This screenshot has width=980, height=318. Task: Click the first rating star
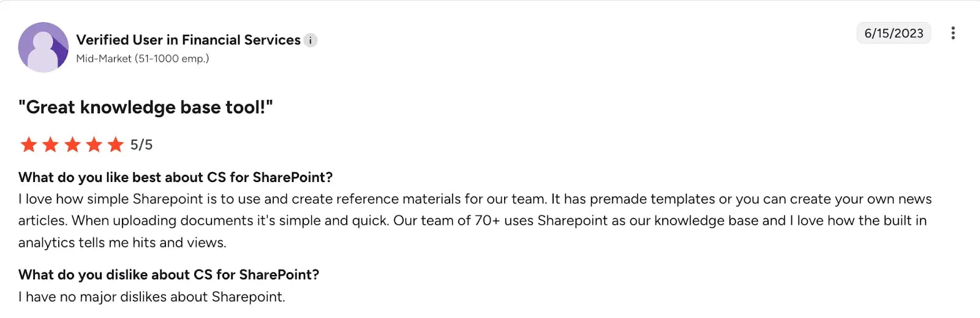[29, 145]
